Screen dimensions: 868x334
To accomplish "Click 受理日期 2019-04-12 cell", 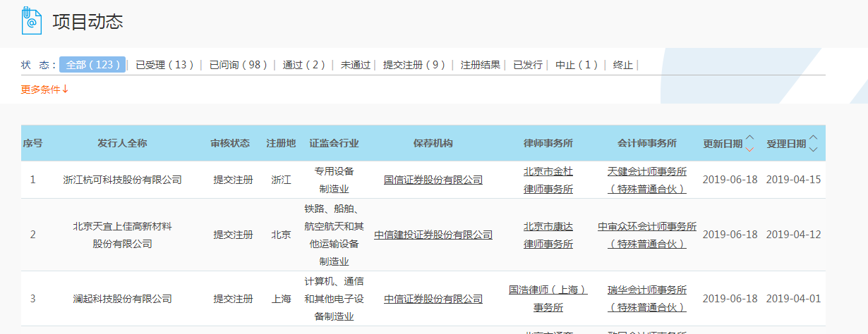I will (x=794, y=235).
